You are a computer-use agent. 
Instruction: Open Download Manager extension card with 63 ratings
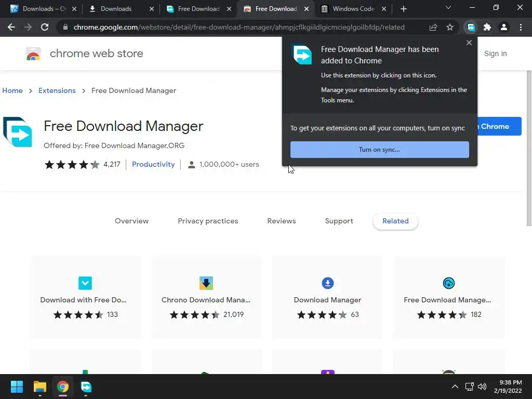tap(327, 297)
